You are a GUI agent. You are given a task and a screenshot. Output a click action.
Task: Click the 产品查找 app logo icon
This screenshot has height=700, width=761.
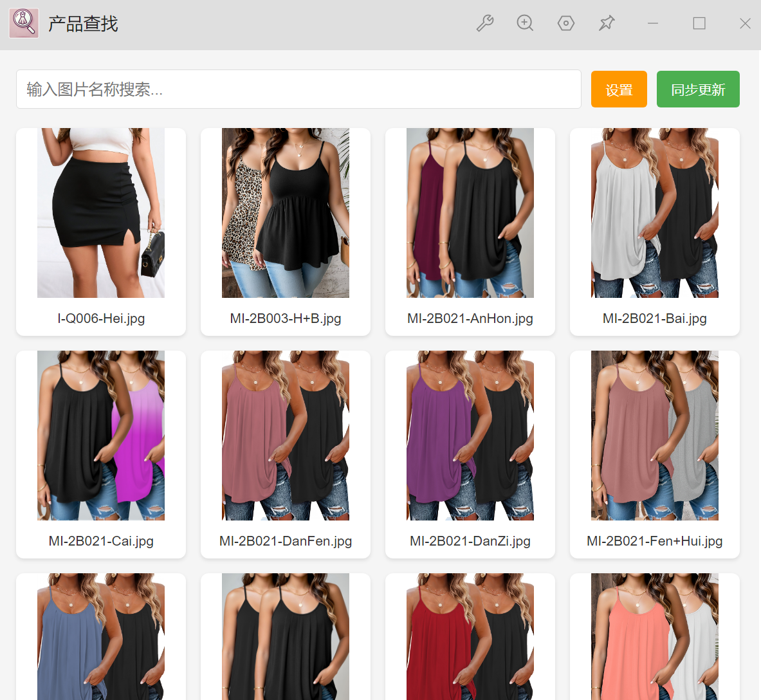tap(24, 23)
